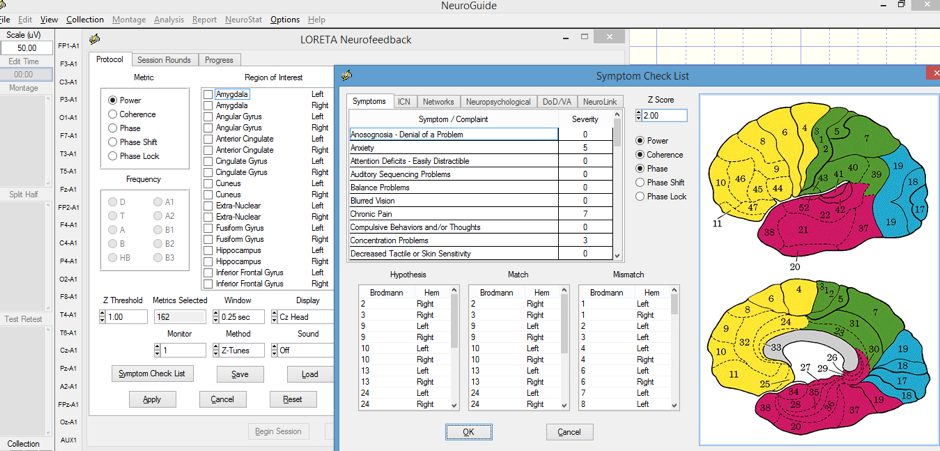Click the Cz-A1 channel label
Screen dimensions: 940x451
(x=68, y=350)
